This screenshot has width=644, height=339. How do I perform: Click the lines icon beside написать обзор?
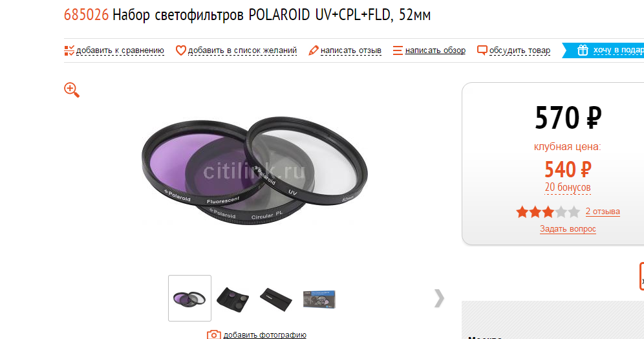(398, 50)
